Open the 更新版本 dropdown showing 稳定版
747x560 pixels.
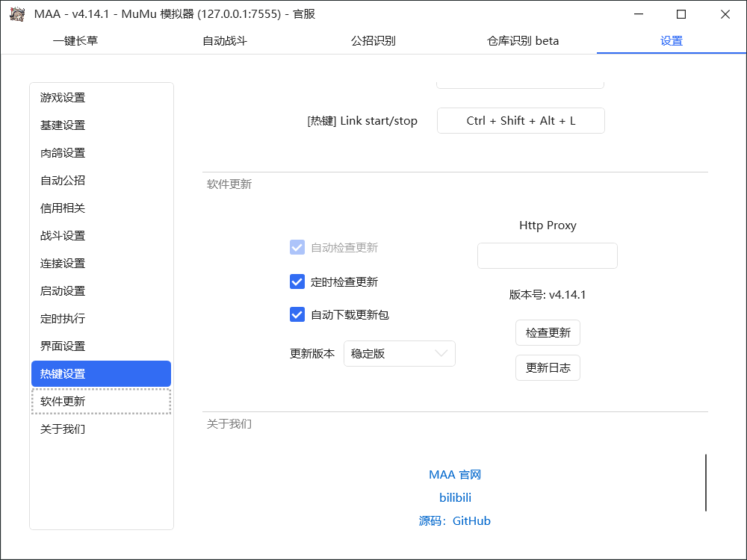click(x=399, y=353)
